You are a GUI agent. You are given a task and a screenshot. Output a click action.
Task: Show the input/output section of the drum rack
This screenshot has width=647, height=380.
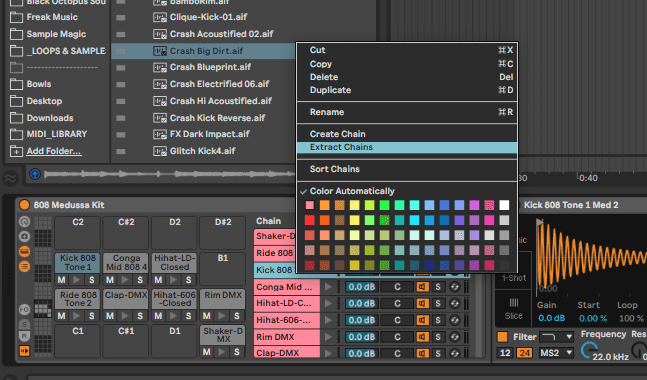pos(24,309)
